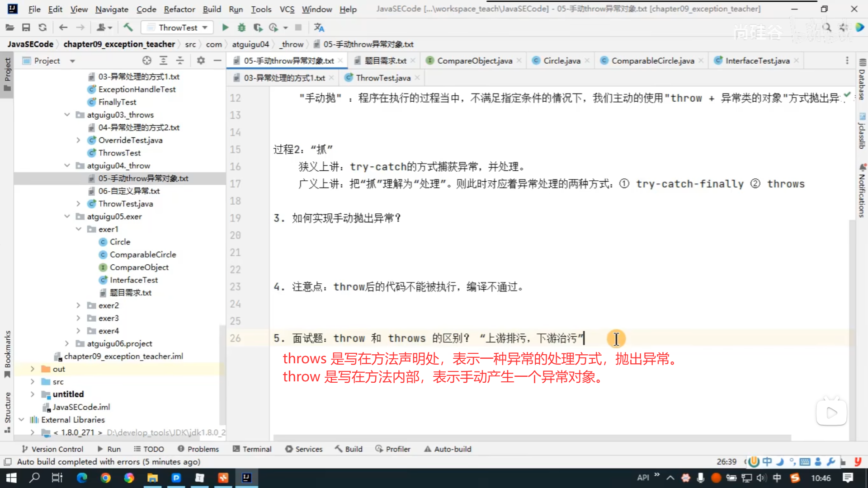Click the Save All icon
The width and height of the screenshot is (868, 488).
(x=26, y=28)
